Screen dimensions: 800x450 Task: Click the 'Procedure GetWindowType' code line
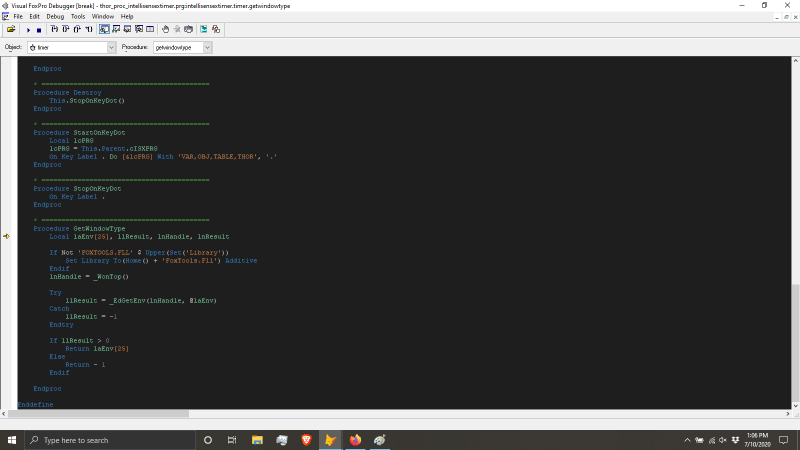[79, 229]
